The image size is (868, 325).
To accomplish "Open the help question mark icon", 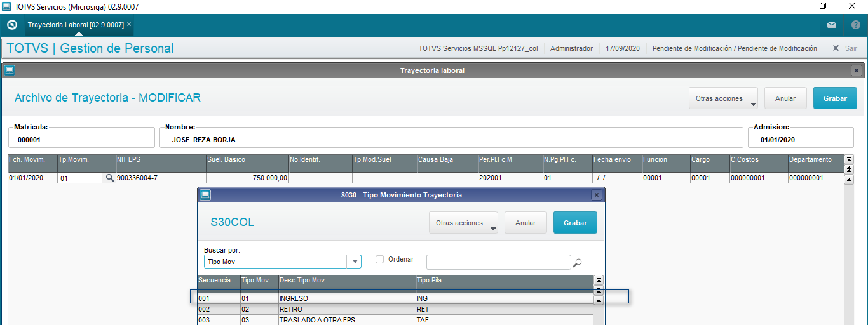I will pos(855,25).
